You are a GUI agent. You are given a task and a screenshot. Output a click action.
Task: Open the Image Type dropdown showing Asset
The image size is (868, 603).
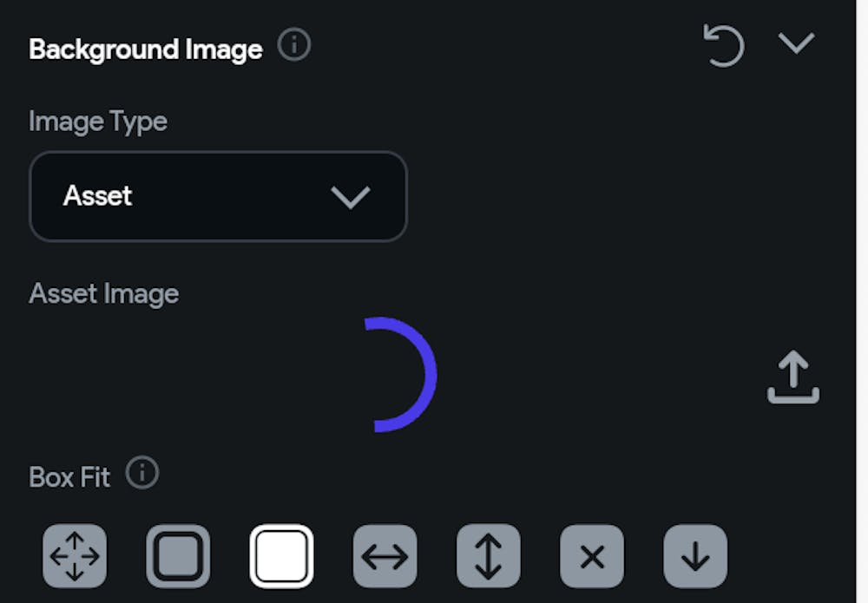point(218,196)
